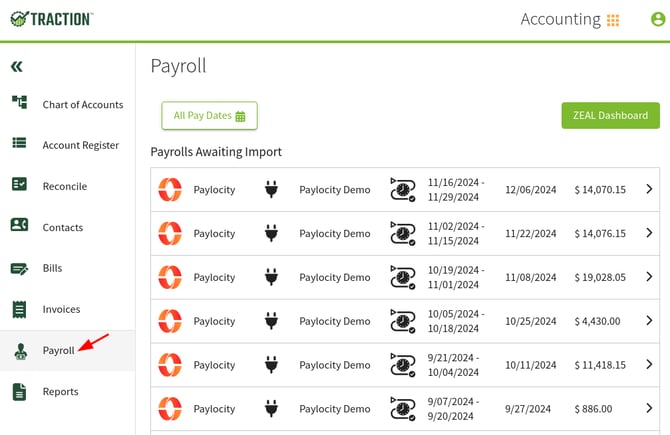Viewport: 670px width, 435px height.
Task: Select Reports in the sidebar
Action: tap(60, 391)
